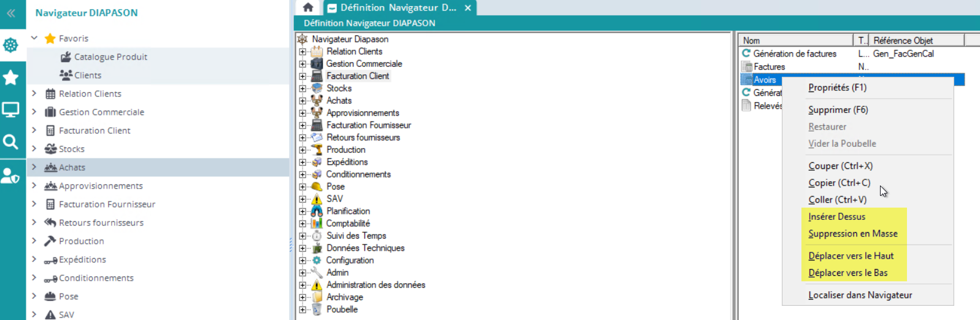Viewport: 980px width, 320px height.
Task: Click Insérer Dessus menu entry
Action: pos(836,217)
